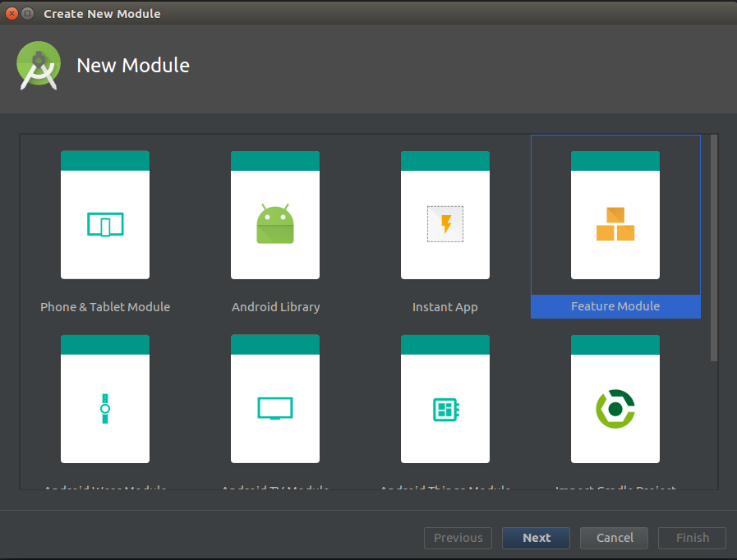Select the Import Gradle Project icon
737x560 pixels.
coord(615,408)
